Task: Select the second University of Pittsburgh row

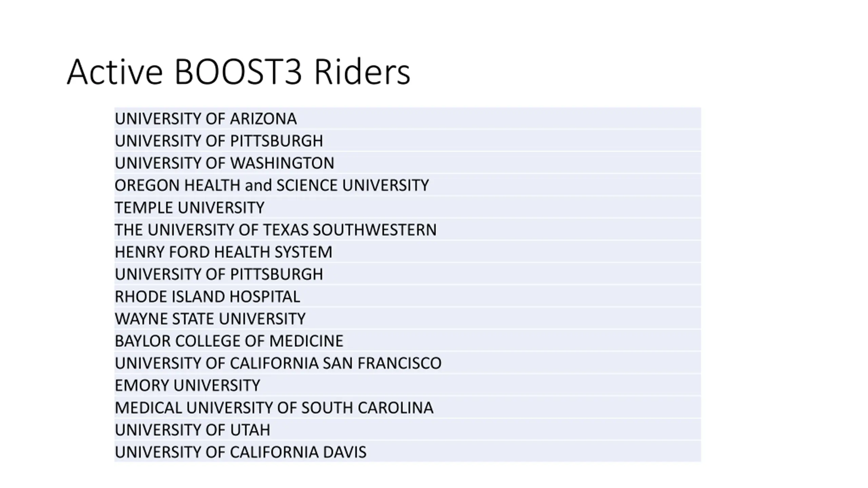Action: click(x=408, y=274)
